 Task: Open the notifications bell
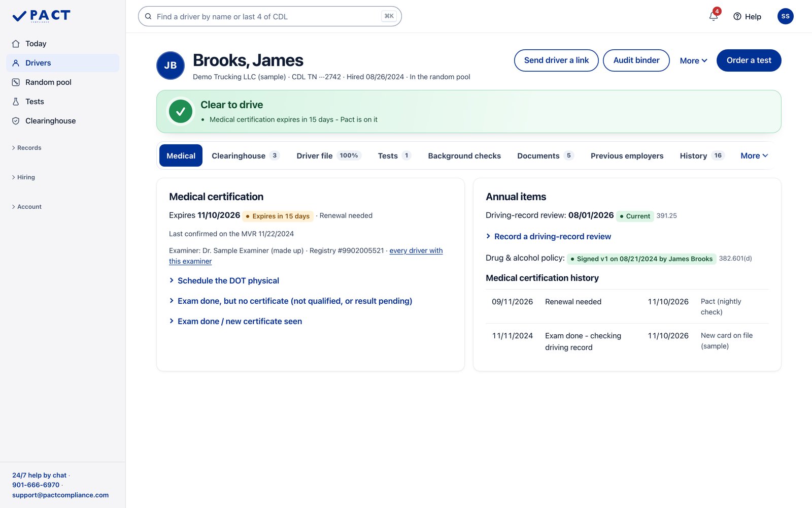pyautogui.click(x=714, y=16)
